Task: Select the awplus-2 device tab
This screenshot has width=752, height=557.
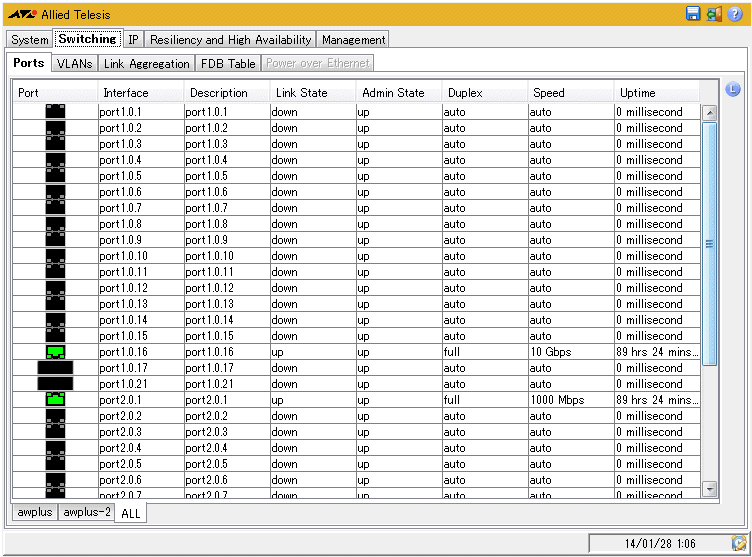Action: [x=86, y=512]
